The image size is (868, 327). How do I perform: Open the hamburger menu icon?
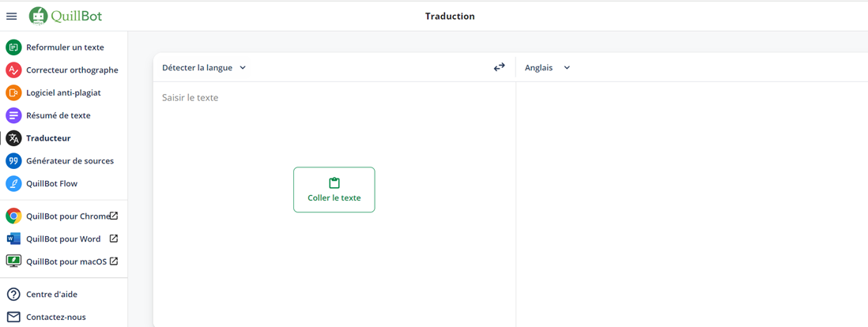12,17
